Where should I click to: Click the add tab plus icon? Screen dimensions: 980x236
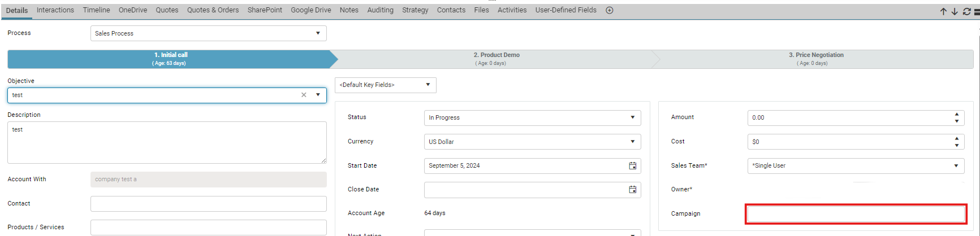610,10
